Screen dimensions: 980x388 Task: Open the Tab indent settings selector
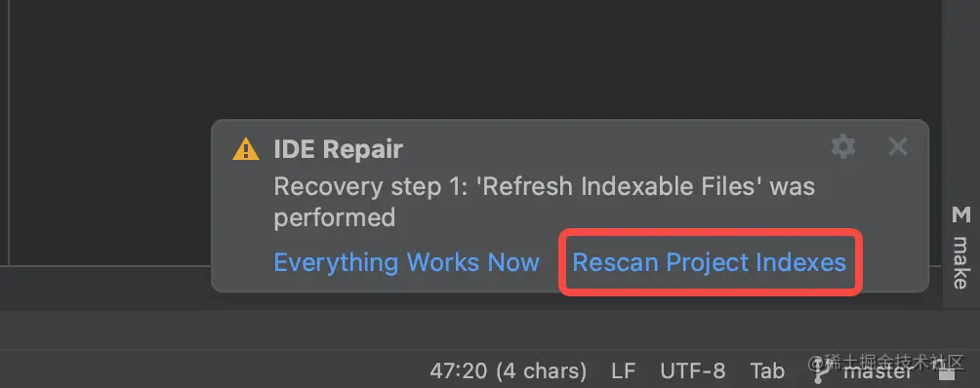[x=767, y=371]
